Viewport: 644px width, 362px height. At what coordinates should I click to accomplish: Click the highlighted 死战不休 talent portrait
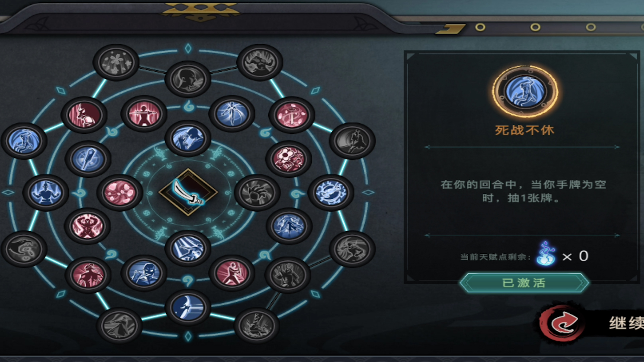click(x=525, y=91)
